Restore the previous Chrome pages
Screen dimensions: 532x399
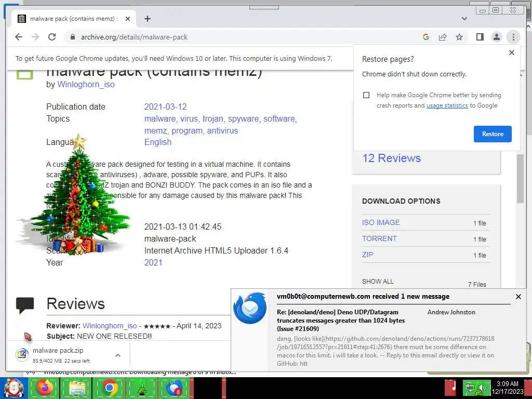point(493,134)
